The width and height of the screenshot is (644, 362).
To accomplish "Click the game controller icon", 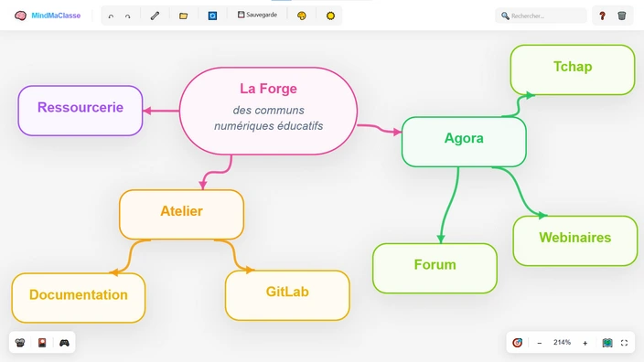I will tap(64, 342).
